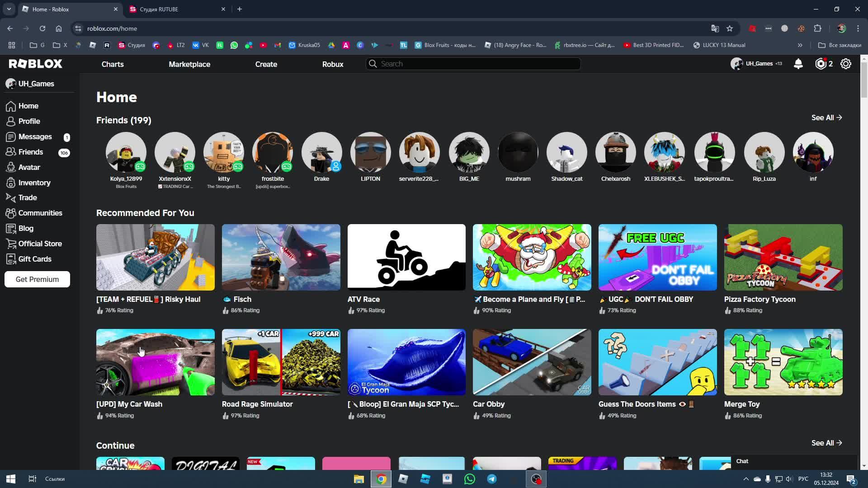The image size is (868, 488).
Task: Show hidden system tray icons
Action: tap(746, 479)
